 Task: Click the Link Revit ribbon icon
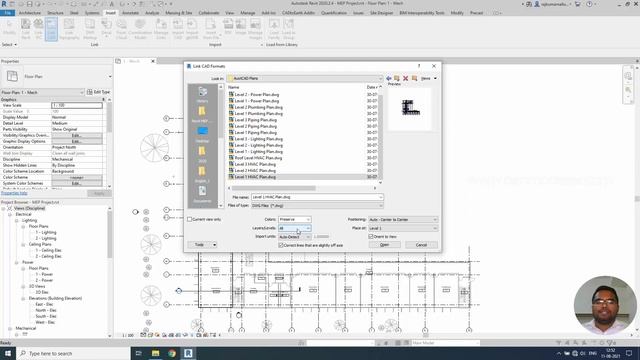[26, 29]
